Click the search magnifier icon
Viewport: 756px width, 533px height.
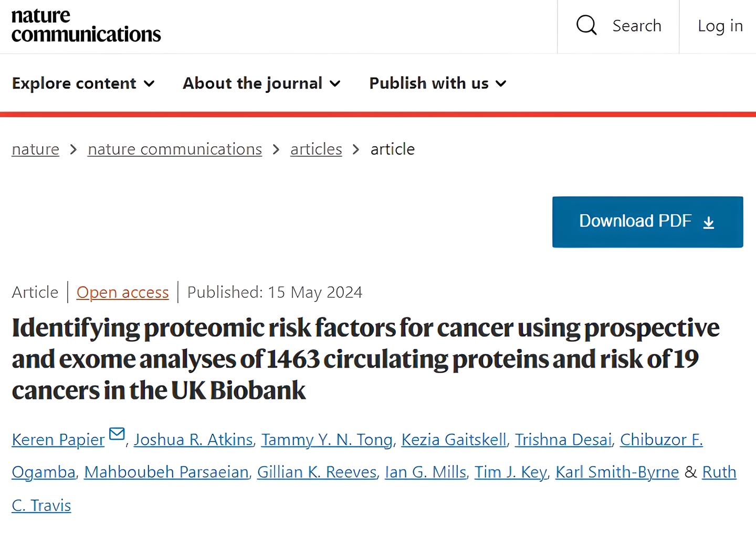(586, 25)
